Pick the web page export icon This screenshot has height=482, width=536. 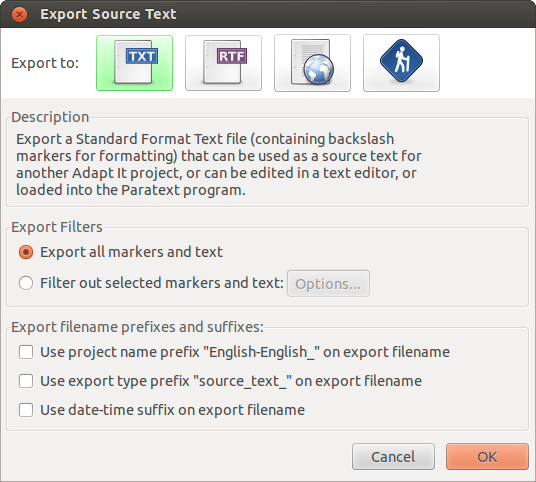coord(312,63)
